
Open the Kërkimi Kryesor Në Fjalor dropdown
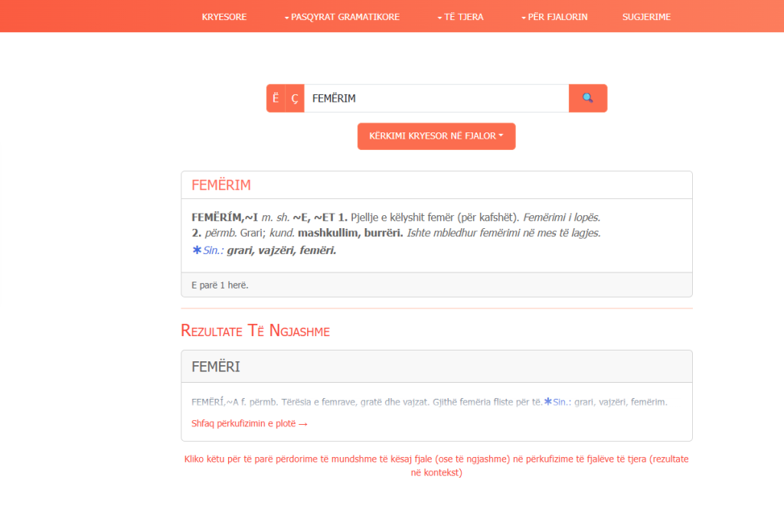point(436,136)
